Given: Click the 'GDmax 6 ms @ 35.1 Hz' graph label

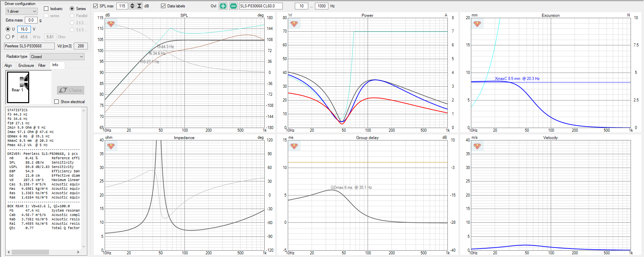Looking at the screenshot, I should 351,187.
